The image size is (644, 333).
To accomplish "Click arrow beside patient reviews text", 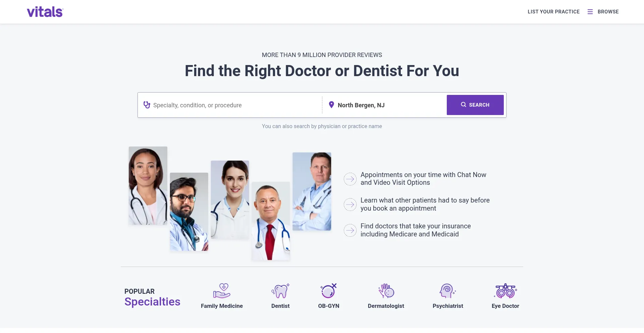I will (x=350, y=205).
